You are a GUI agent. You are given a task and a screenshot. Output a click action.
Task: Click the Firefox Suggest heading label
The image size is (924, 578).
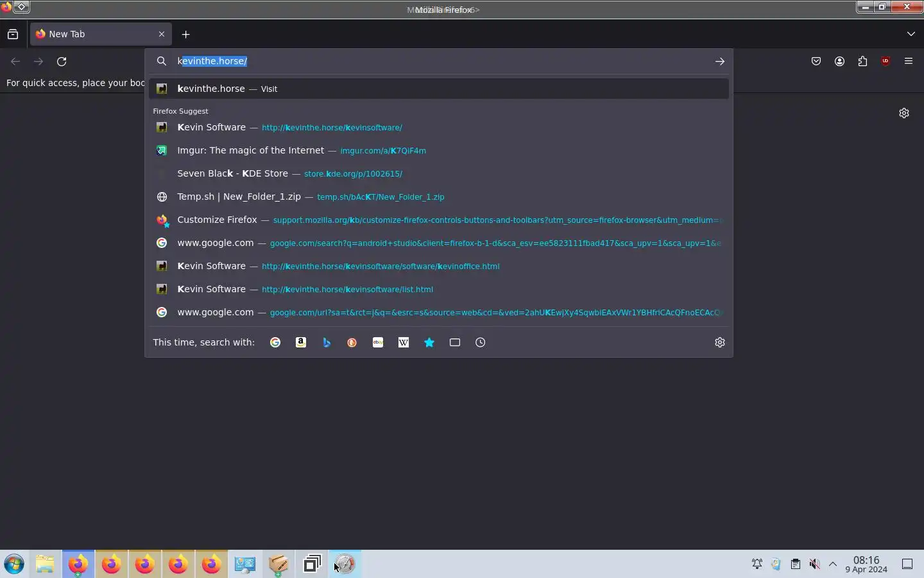click(180, 111)
